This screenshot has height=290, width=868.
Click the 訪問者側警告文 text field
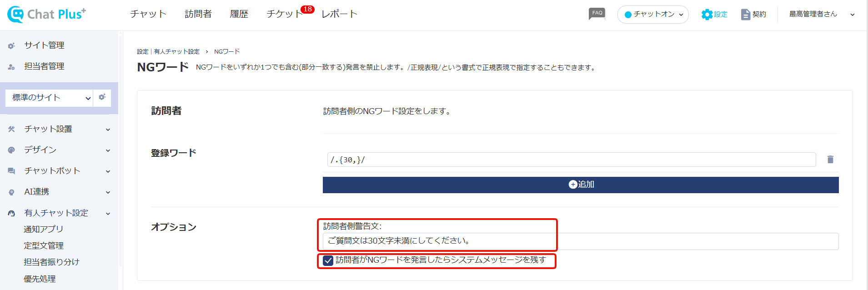click(x=581, y=241)
